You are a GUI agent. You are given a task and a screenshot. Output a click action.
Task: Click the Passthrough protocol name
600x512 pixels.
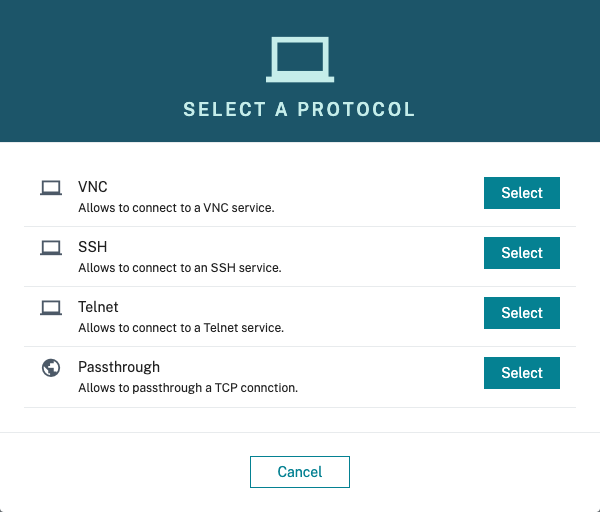pos(119,367)
